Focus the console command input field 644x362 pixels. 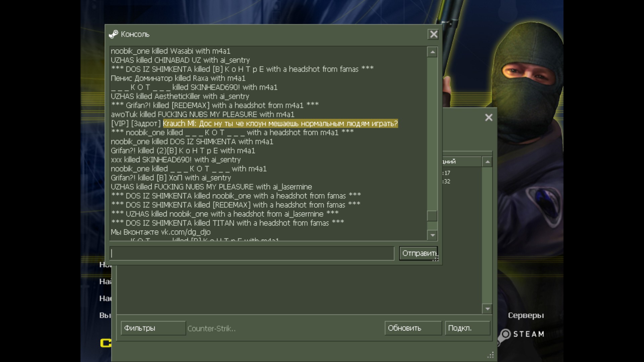tap(252, 253)
